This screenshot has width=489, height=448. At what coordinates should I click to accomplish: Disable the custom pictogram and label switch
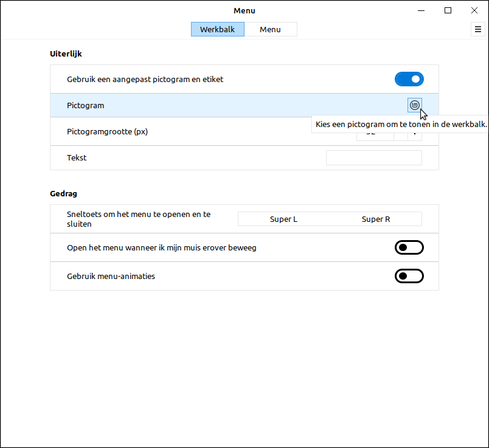409,79
